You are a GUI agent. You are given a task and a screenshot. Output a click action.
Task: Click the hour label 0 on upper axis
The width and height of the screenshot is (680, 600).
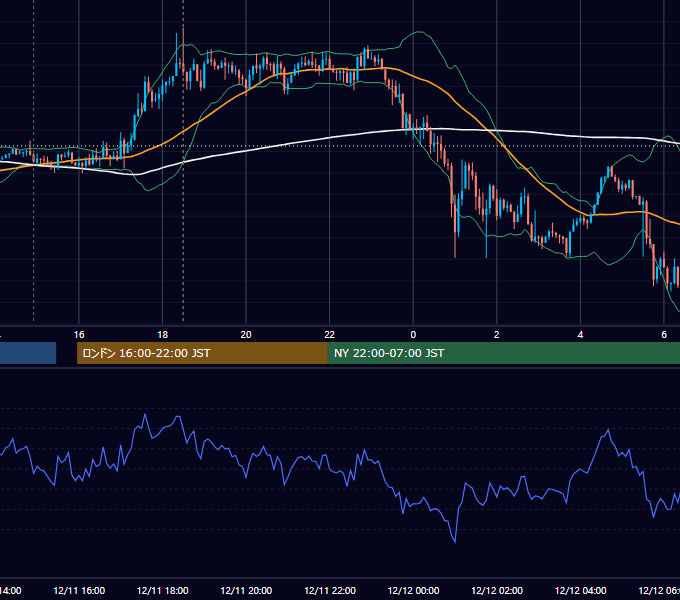413,335
